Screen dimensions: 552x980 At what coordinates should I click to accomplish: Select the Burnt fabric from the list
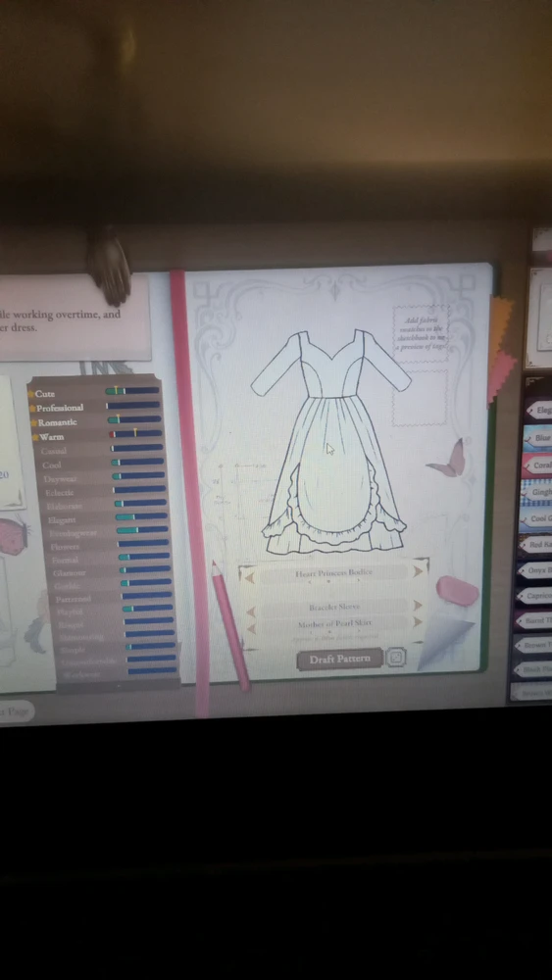point(533,620)
